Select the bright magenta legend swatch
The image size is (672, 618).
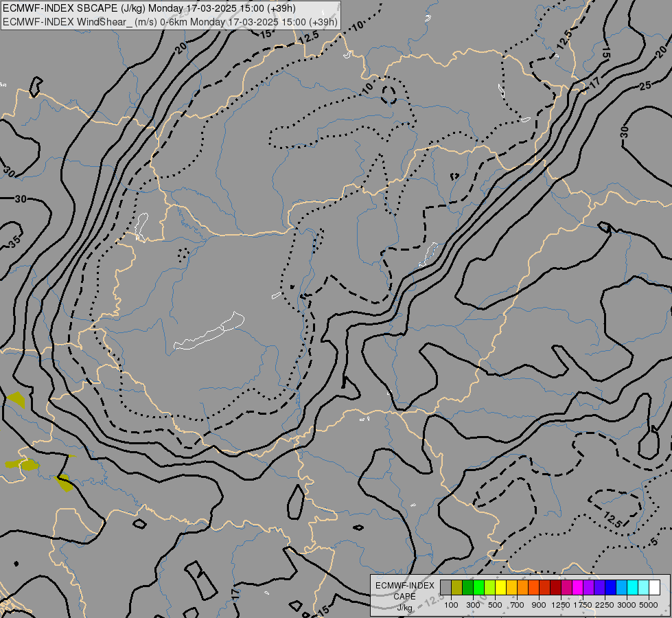pyautogui.click(x=577, y=587)
